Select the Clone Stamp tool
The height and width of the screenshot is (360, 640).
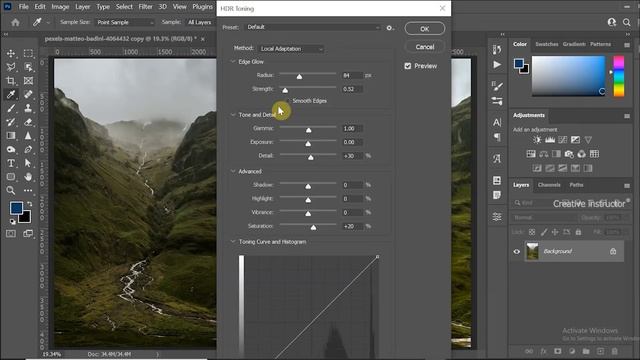28,108
